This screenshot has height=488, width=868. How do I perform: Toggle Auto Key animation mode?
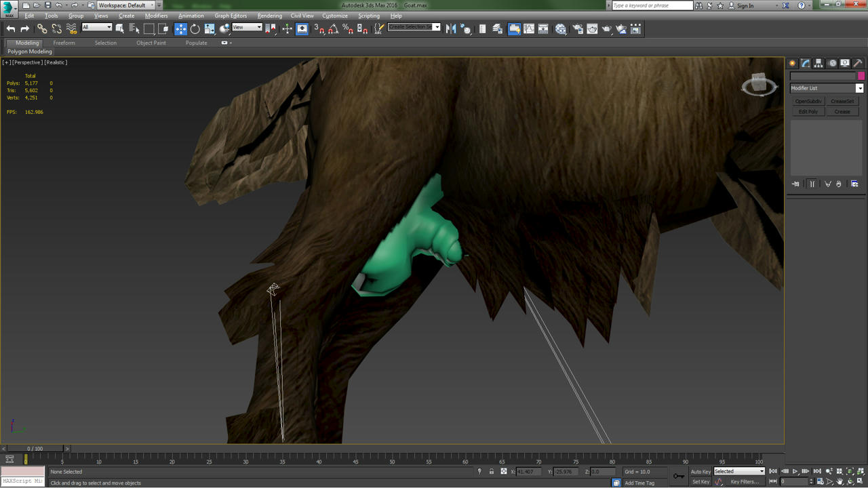(701, 472)
